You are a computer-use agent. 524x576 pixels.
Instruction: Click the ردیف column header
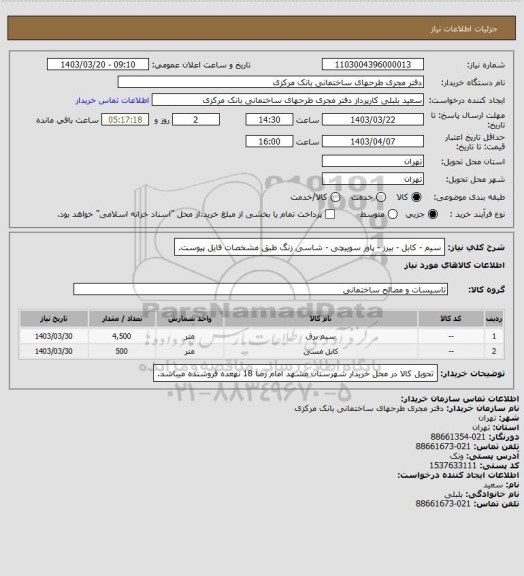(494, 318)
